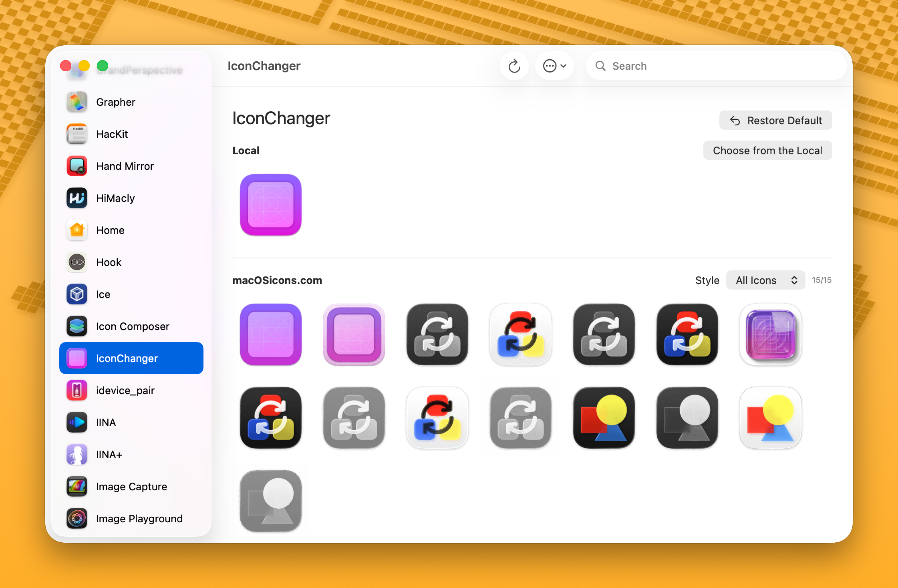Select the glossy purple macOSicons thumbnail
Viewport: 898px width, 588px height.
pyautogui.click(x=770, y=334)
